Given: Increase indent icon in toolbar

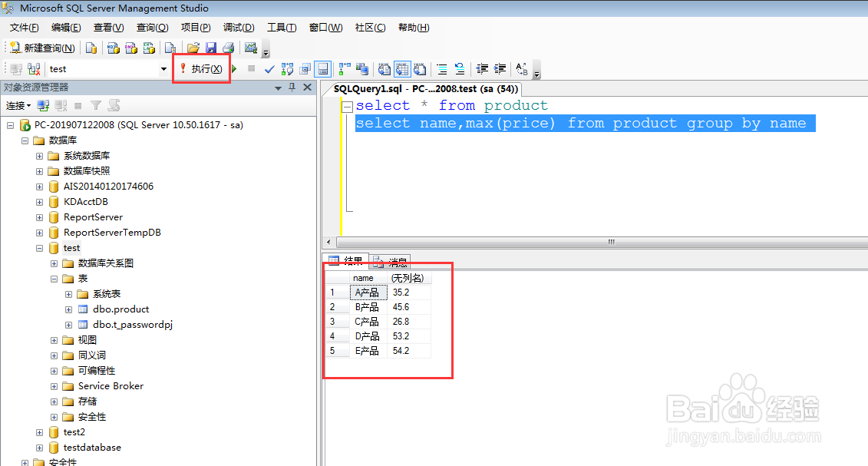Looking at the screenshot, I should (x=500, y=69).
